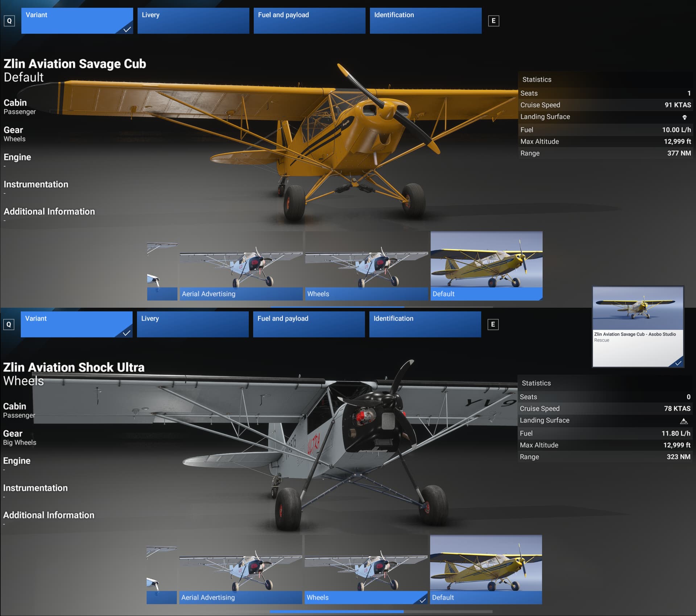Open the Livery tab for Savage Cub
The image size is (696, 616).
[x=193, y=21]
